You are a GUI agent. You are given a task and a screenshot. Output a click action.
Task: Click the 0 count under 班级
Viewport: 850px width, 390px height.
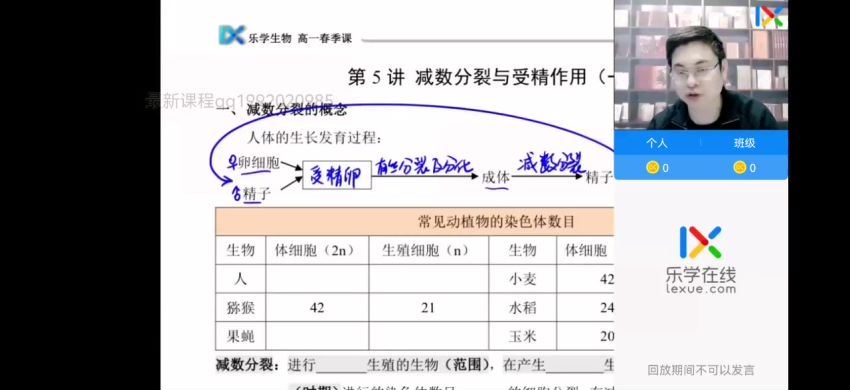coord(753,168)
